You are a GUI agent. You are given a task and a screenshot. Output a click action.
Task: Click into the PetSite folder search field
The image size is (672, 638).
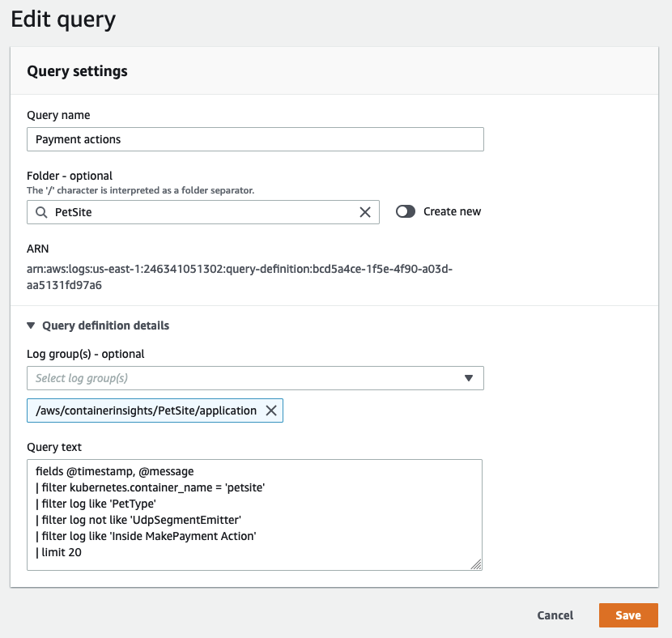[x=202, y=212]
